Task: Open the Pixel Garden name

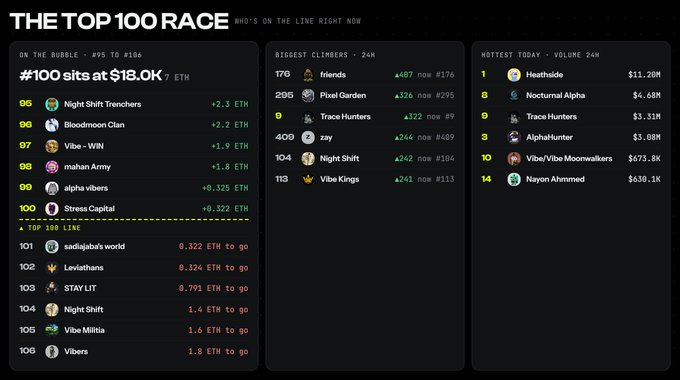Action: [x=343, y=95]
